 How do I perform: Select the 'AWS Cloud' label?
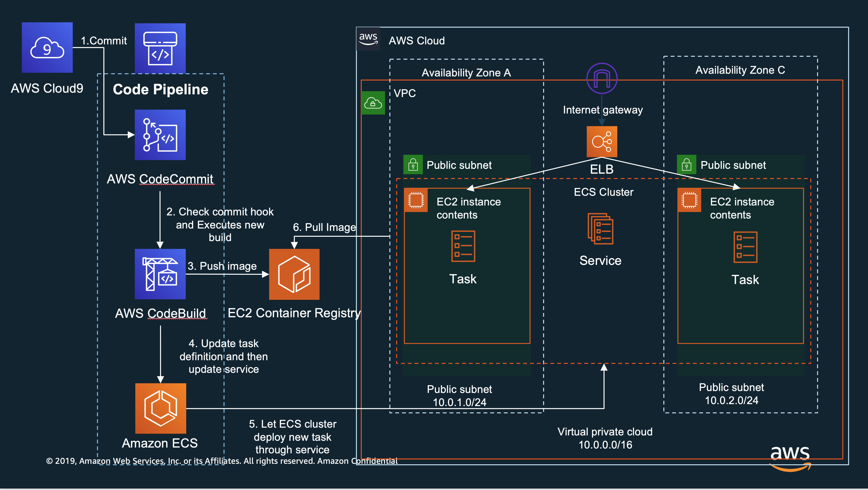point(417,41)
